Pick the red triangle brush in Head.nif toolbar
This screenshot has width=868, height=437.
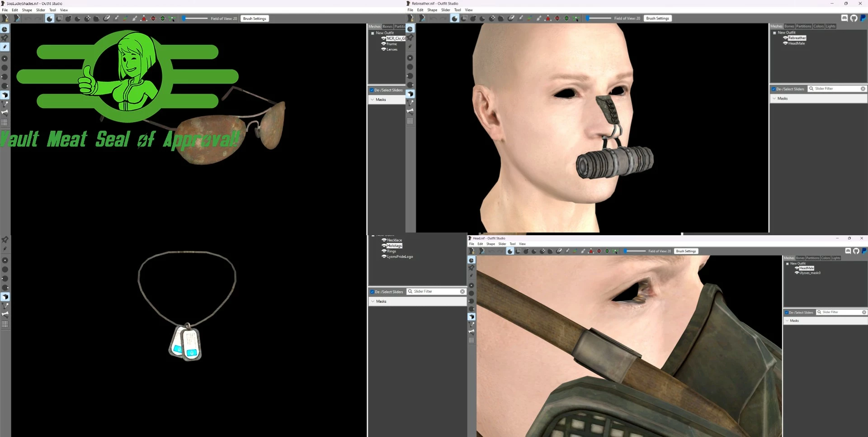click(x=591, y=251)
